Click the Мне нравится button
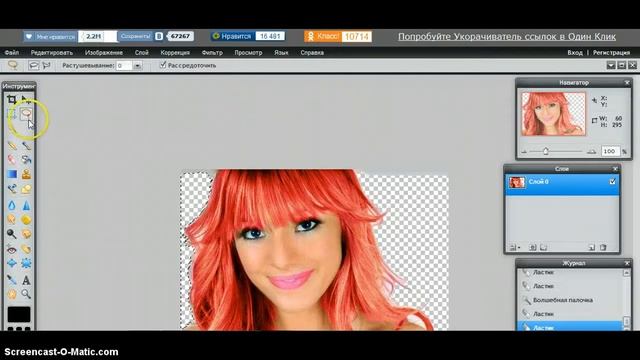This screenshot has width=640, height=360. pyautogui.click(x=50, y=37)
